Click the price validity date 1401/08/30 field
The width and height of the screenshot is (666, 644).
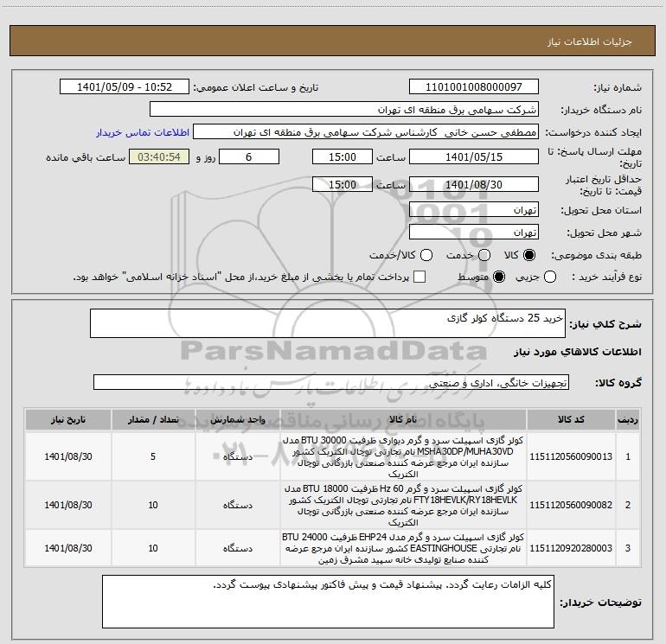(474, 184)
